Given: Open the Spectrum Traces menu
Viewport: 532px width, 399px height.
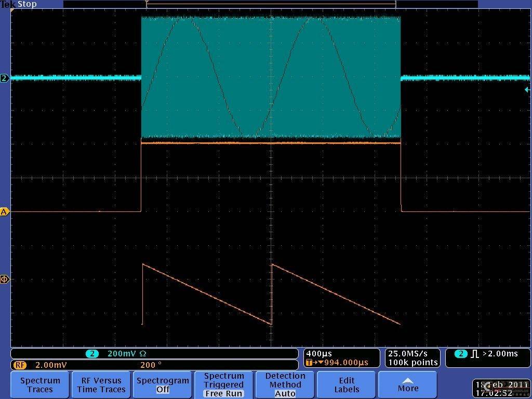Looking at the screenshot, I should (40, 385).
